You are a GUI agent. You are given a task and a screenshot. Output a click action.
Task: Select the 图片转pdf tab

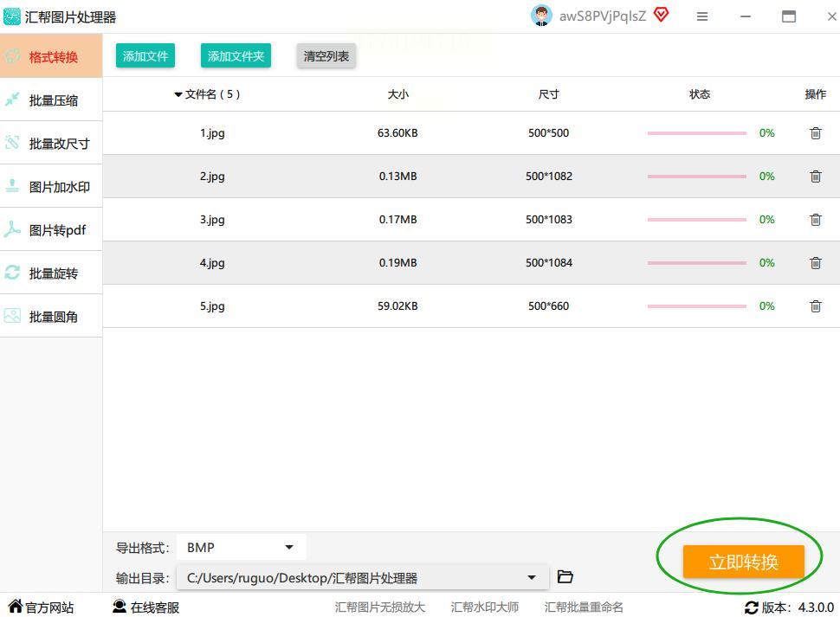pyautogui.click(x=51, y=229)
